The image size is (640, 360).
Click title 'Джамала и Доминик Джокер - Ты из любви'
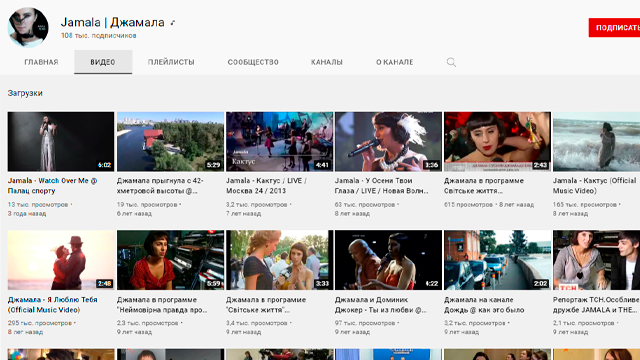click(381, 304)
